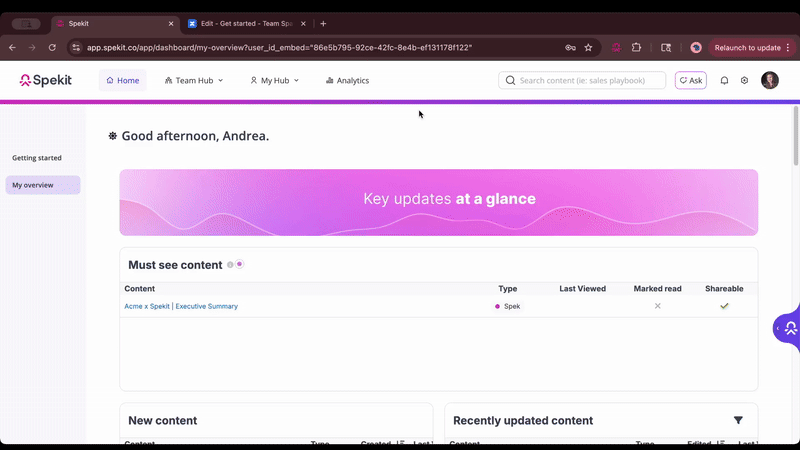
Task: Open the Spekit sidebar widget on right edge
Action: [788, 328]
